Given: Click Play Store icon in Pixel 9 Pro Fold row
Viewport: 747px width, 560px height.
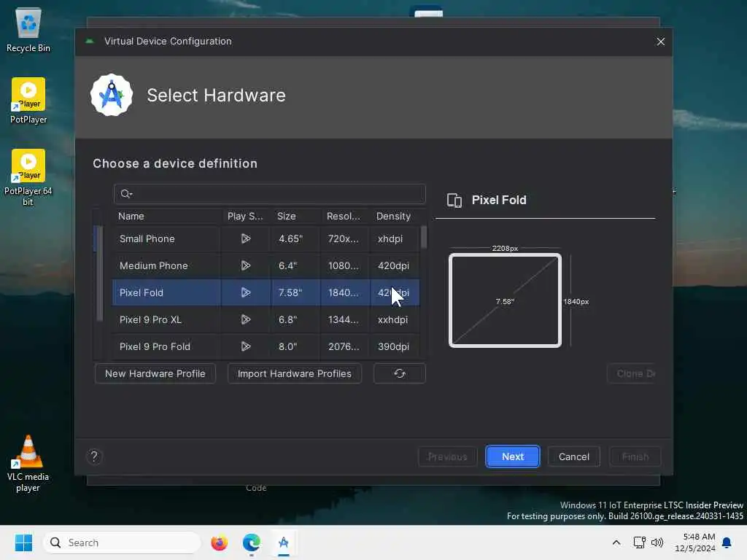Looking at the screenshot, I should 245,346.
